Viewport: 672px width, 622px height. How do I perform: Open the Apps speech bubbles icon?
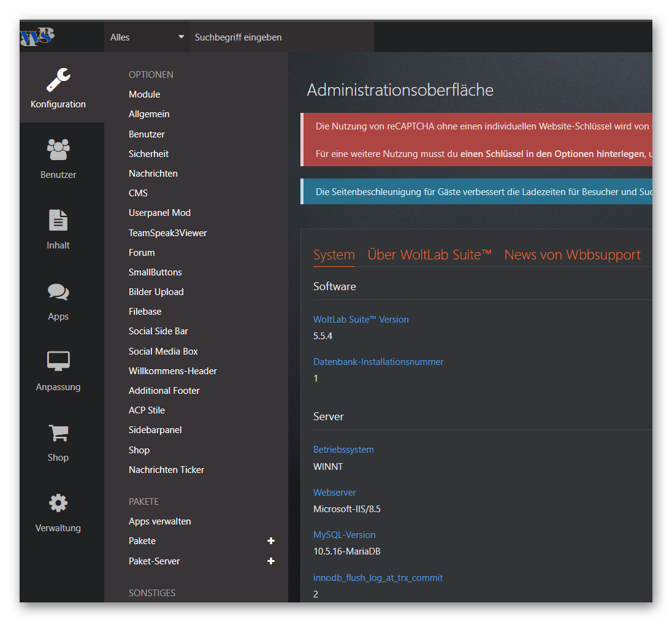pyautogui.click(x=58, y=291)
